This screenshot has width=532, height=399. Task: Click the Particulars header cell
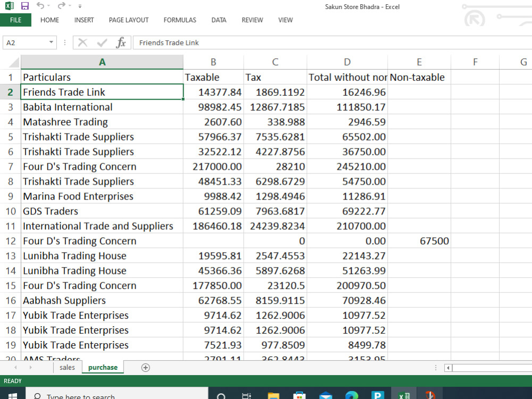(x=102, y=77)
